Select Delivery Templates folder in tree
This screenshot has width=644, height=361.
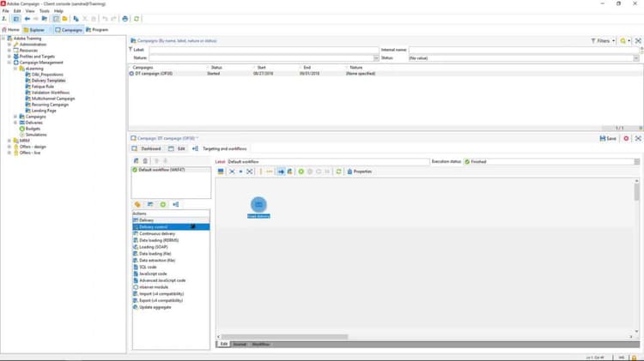click(48, 81)
